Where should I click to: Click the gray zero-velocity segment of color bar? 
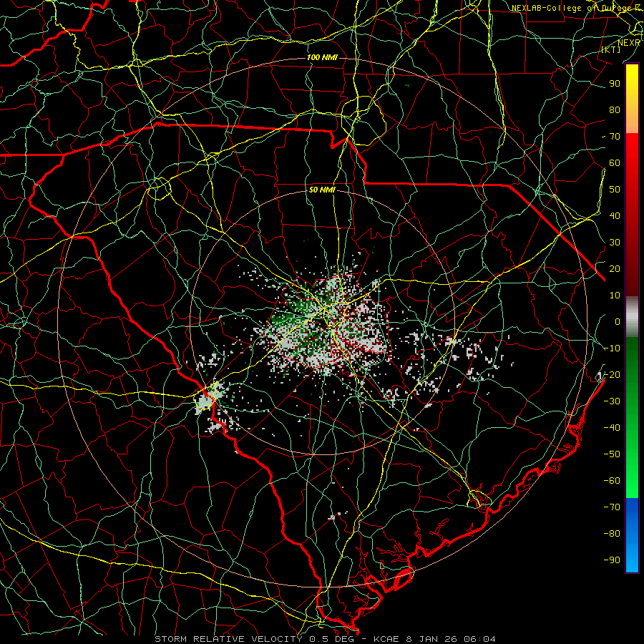(x=632, y=317)
